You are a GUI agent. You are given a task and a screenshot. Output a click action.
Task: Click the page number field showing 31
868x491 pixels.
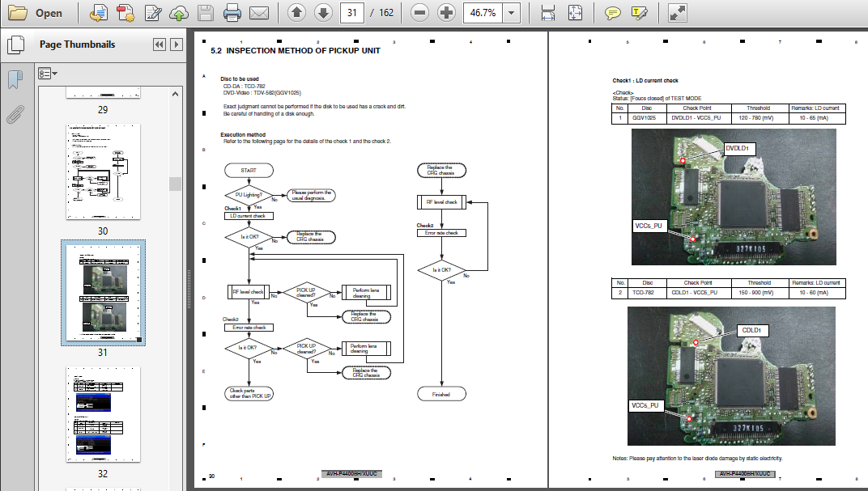click(352, 13)
